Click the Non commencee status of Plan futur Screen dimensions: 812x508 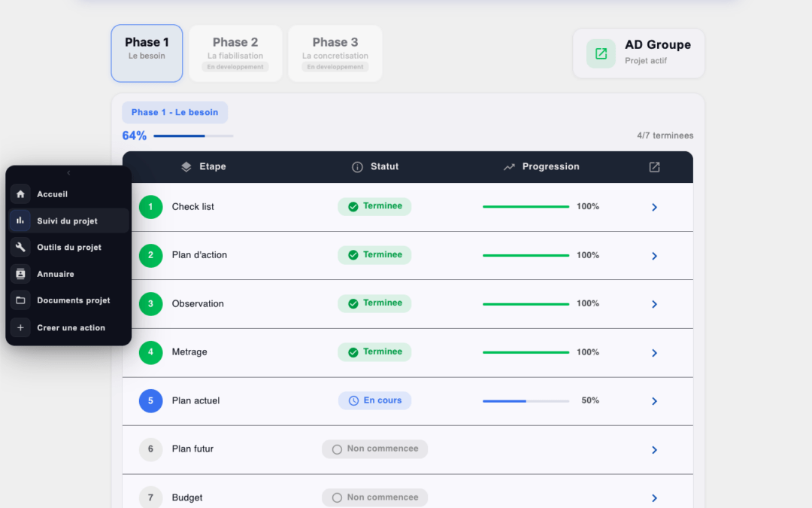374,449
